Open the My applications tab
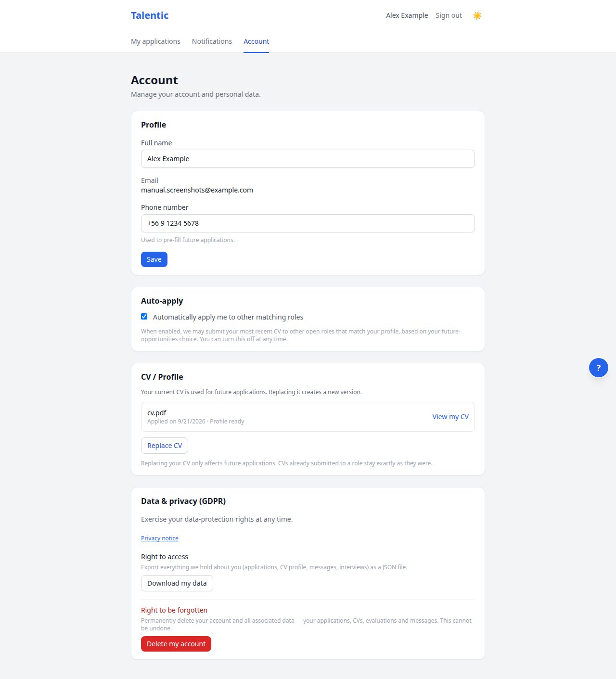 coord(155,41)
